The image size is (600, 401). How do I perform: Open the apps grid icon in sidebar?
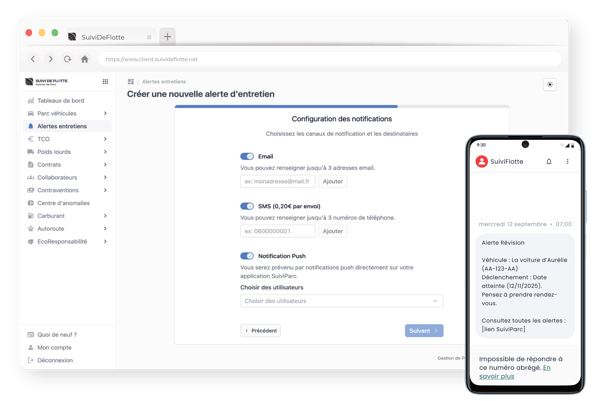105,82
